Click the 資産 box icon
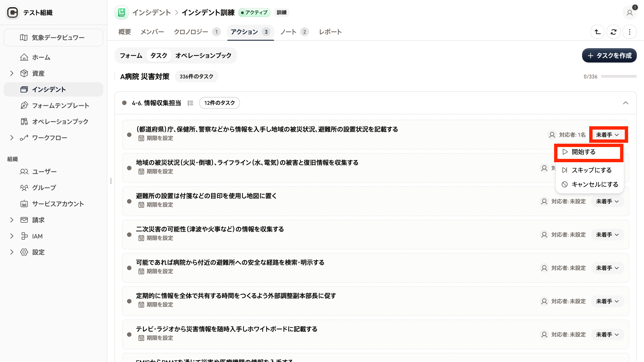This screenshot has height=362, width=644. click(x=24, y=73)
